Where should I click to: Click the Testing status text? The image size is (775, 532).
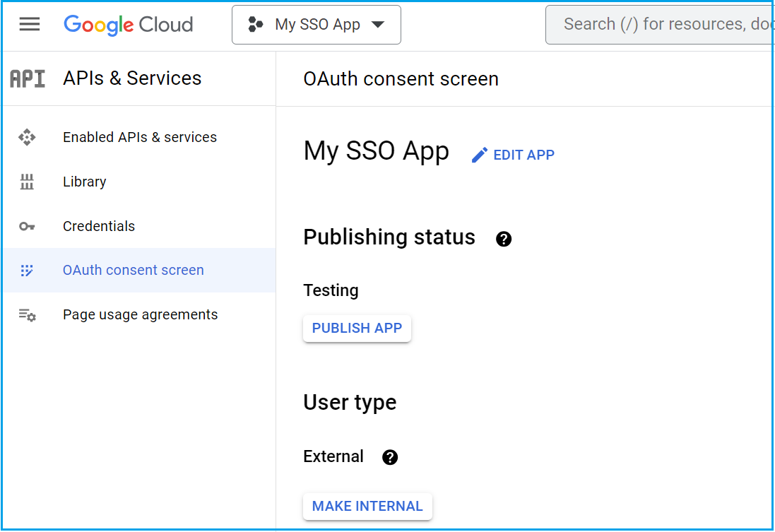pos(331,290)
